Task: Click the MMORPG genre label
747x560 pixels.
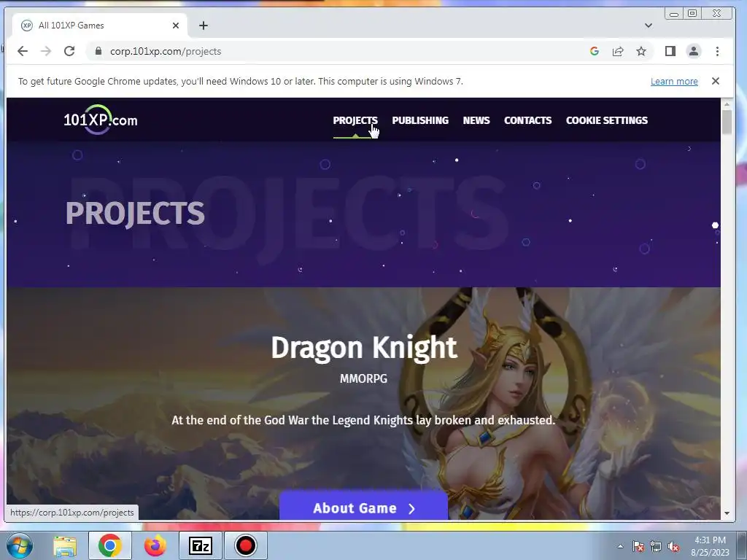Action: (363, 378)
